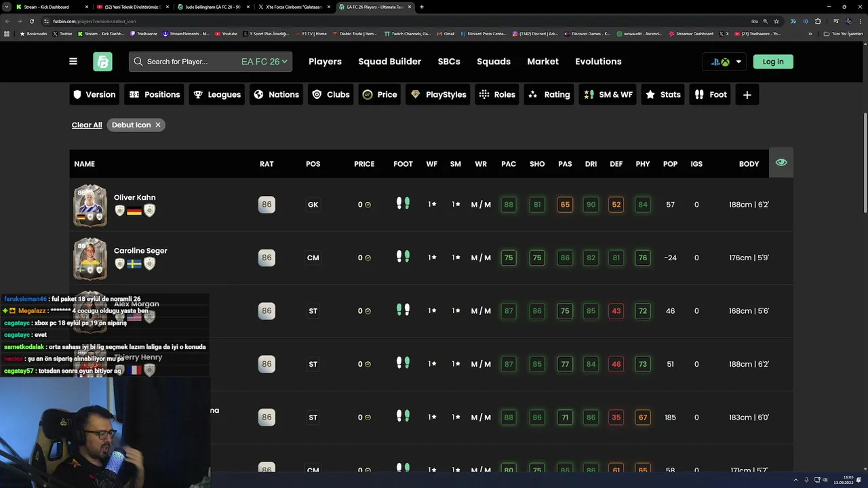
Task: Open the Market menu
Action: coord(543,62)
